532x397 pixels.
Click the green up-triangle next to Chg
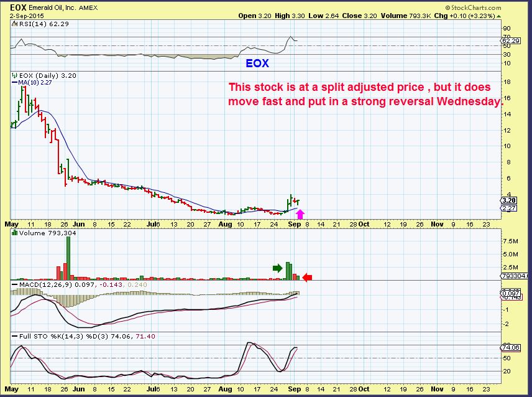[498, 16]
